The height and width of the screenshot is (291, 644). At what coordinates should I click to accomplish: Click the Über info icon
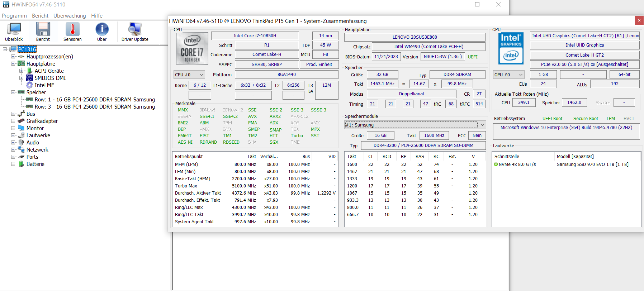coord(102,29)
